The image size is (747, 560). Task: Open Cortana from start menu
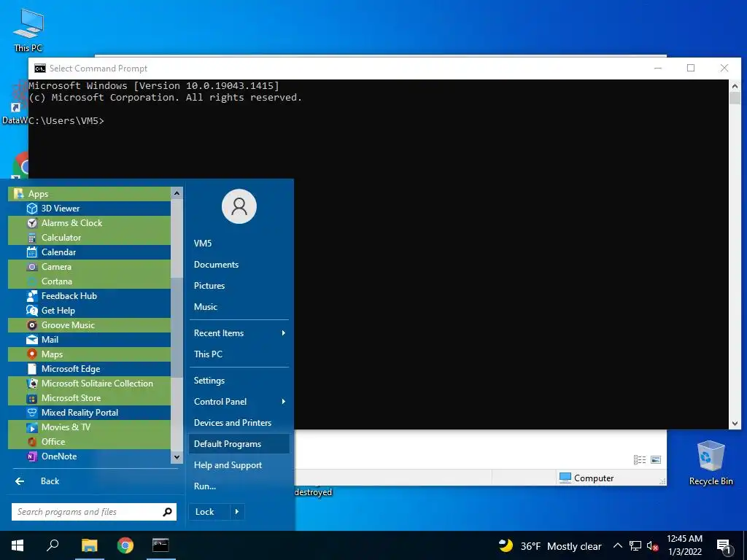(89, 281)
